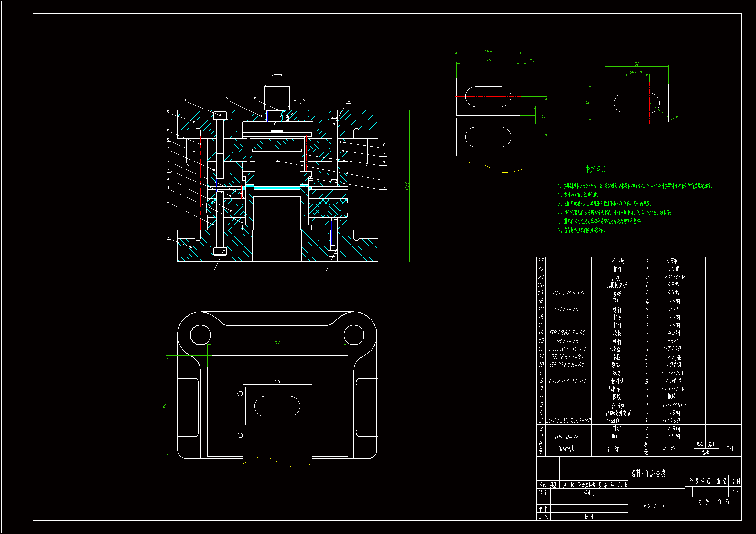Click the 凸凹模固定板 part name in row 4
This screenshot has width=756, height=534.
[618, 413]
